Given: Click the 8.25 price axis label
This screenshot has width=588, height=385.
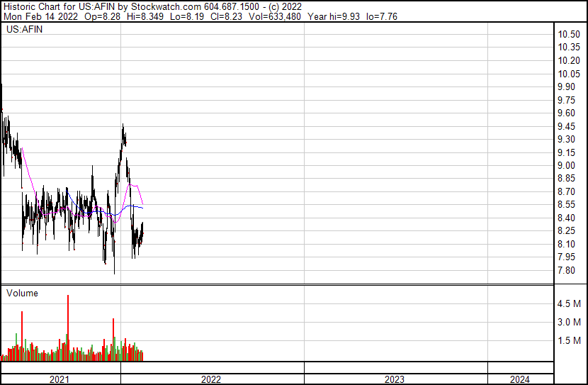Looking at the screenshot, I should pyautogui.click(x=566, y=230).
